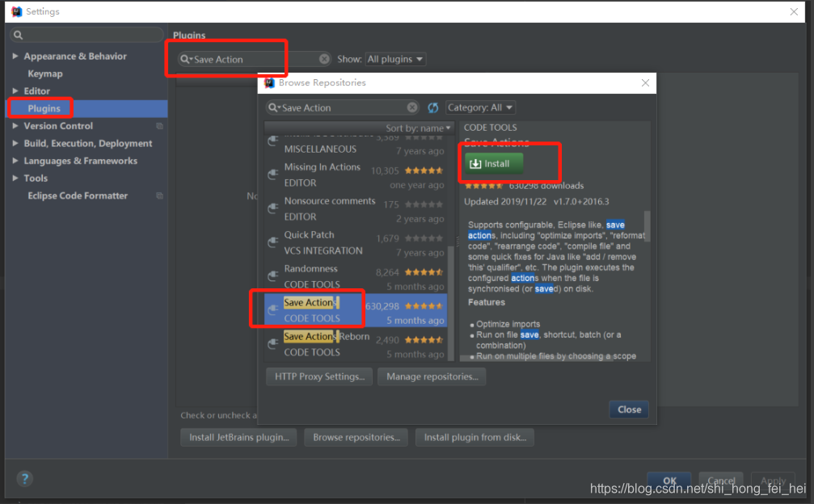Click plugin icon next to Randomness
Screen dimensions: 814x504
click(x=273, y=276)
